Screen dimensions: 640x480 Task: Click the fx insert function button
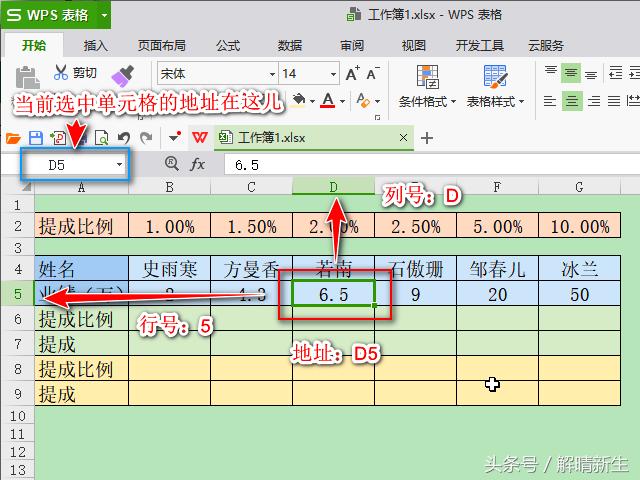(197, 164)
